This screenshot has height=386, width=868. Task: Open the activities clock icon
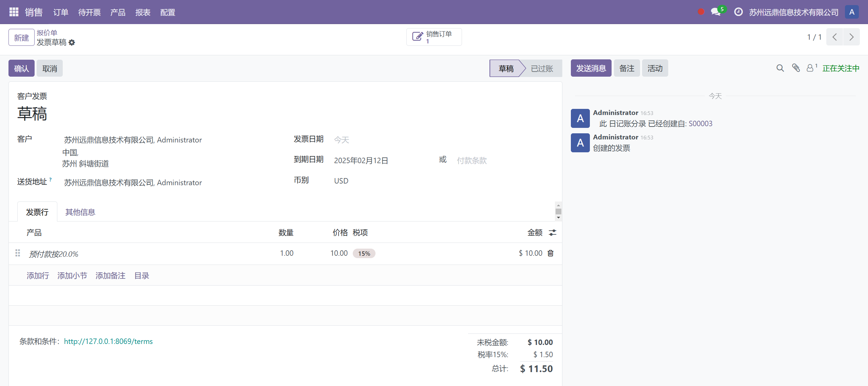coord(738,12)
